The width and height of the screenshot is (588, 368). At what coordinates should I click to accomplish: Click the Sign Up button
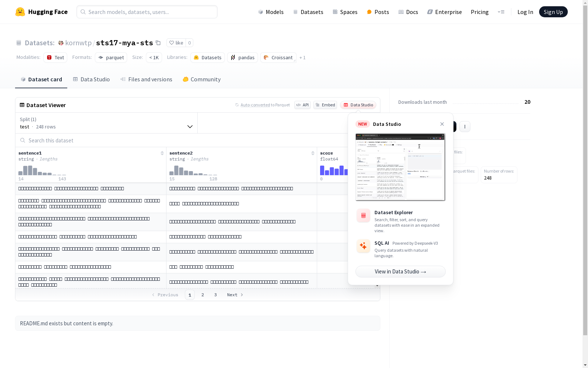[553, 12]
